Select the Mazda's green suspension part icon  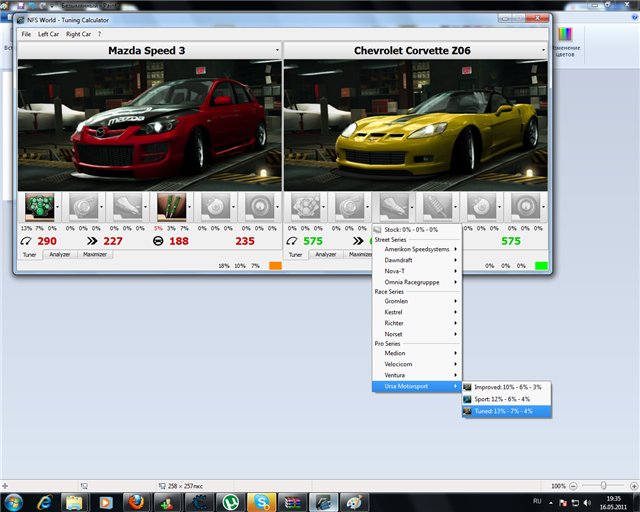(172, 207)
